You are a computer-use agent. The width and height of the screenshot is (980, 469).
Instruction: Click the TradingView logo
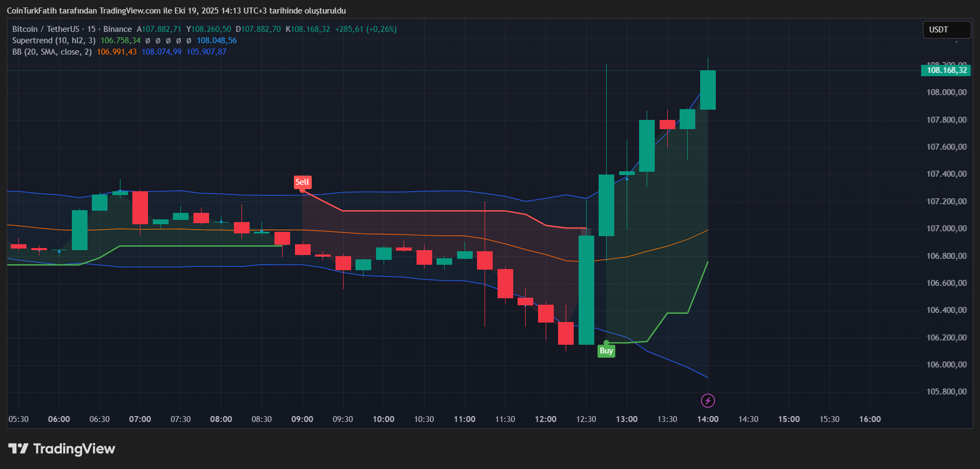62,449
